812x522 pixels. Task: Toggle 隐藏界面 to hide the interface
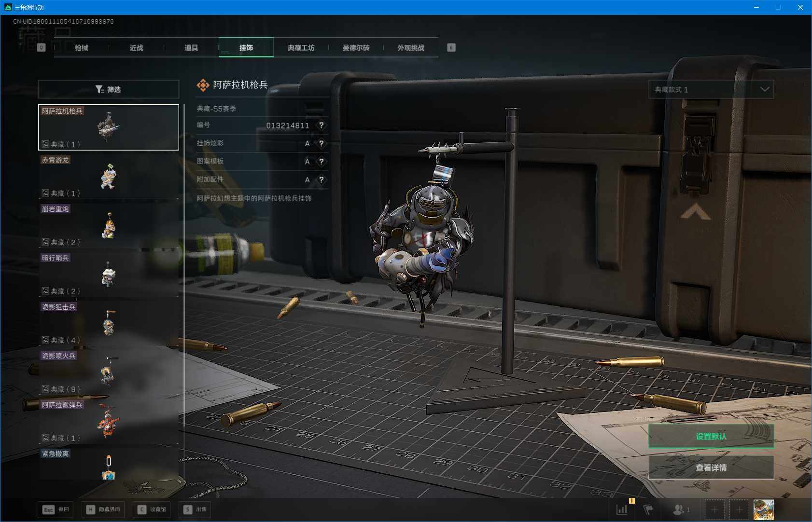coord(103,509)
